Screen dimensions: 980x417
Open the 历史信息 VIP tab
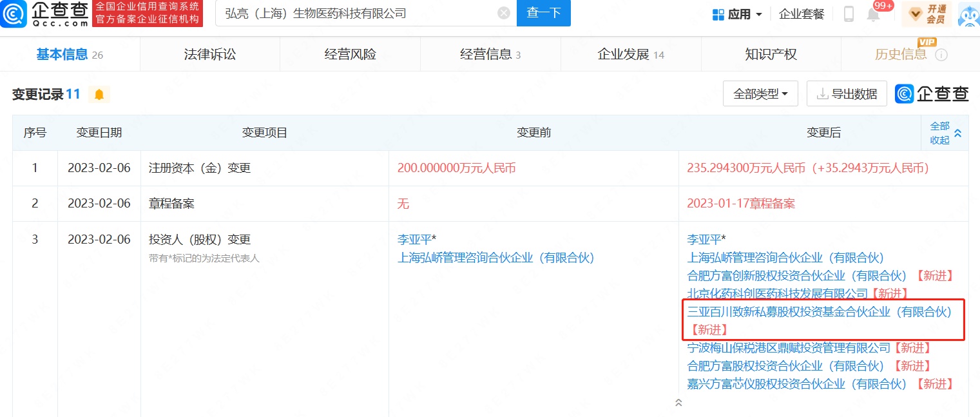910,55
